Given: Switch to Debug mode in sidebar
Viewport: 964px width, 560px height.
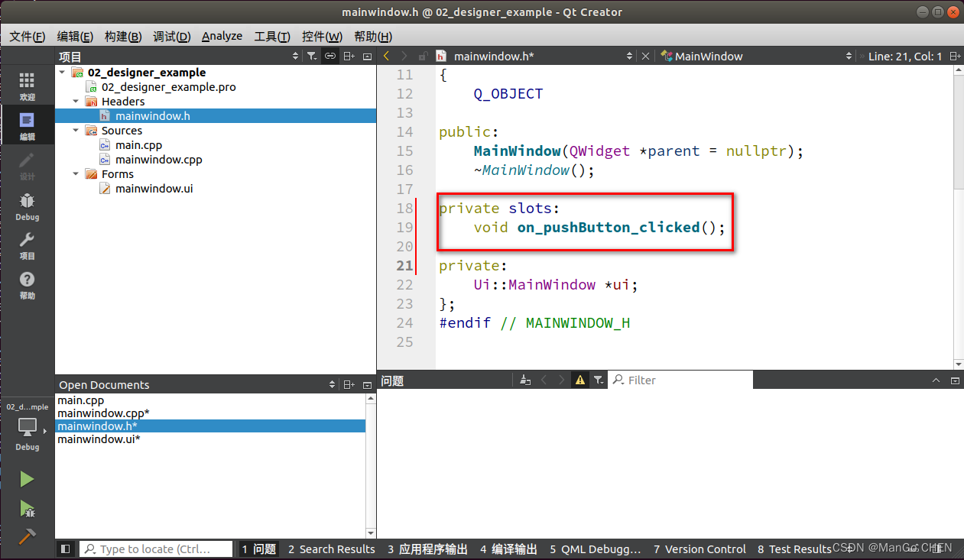Looking at the screenshot, I should point(27,206).
